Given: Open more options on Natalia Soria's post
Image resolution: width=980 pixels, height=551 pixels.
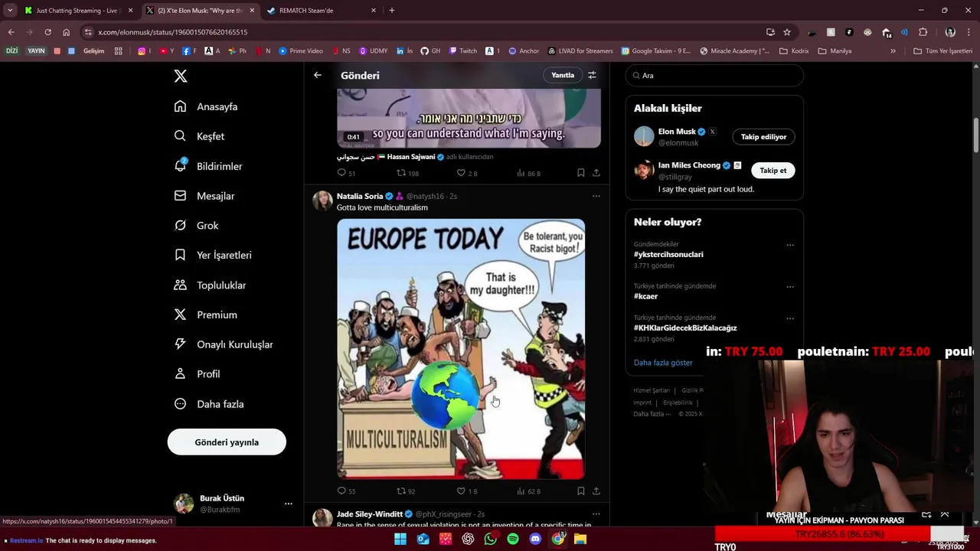Looking at the screenshot, I should [x=596, y=196].
